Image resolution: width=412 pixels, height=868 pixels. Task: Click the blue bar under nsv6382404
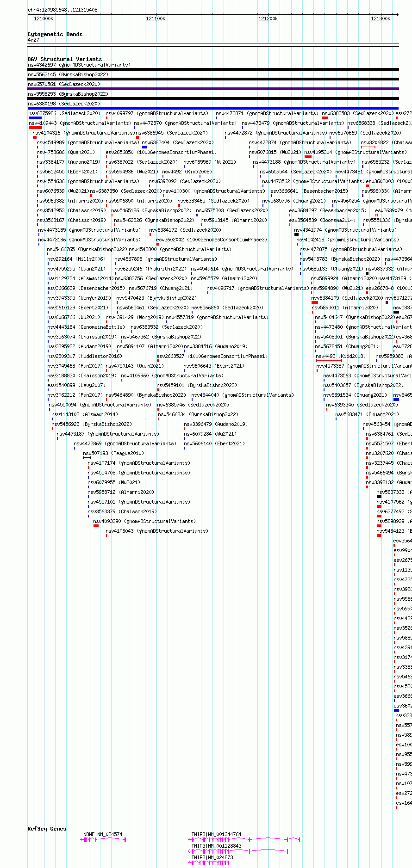coord(144,147)
